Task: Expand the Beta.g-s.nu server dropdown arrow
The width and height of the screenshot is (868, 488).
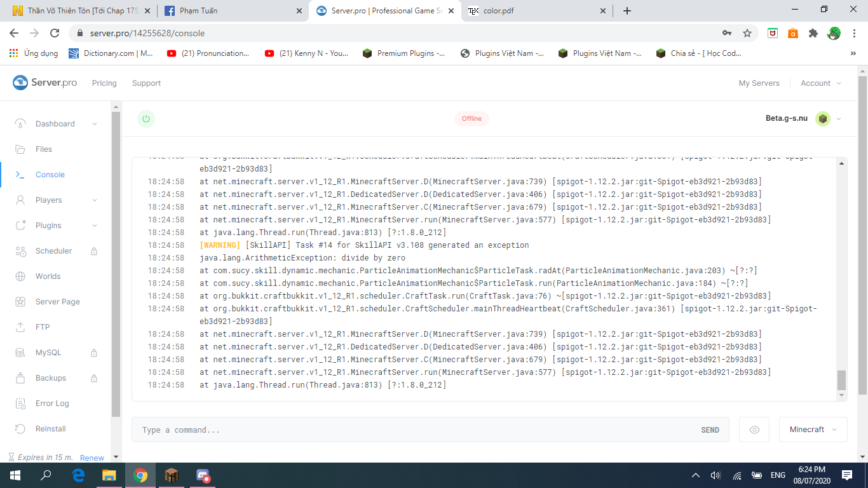Action: [839, 119]
